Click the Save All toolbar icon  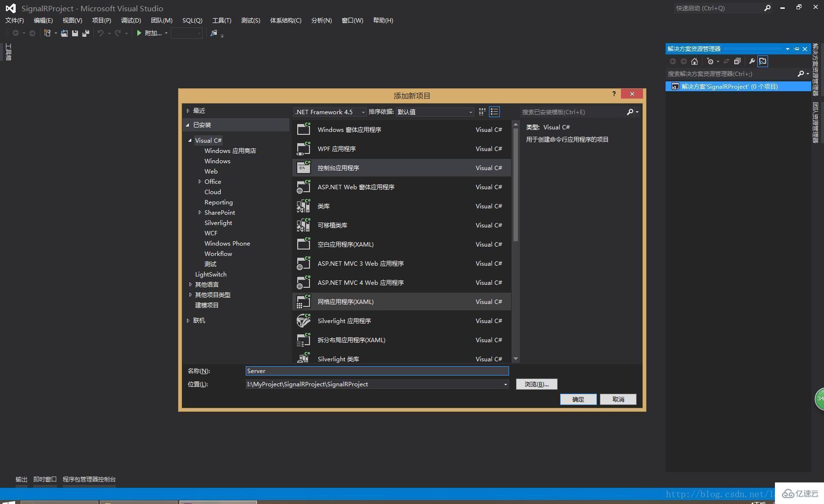tap(86, 33)
